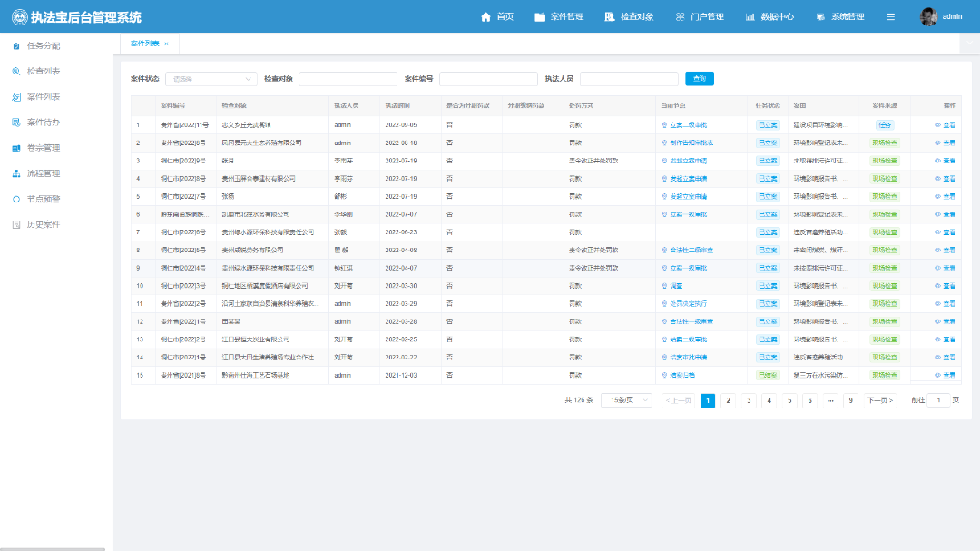Open 案件管理 folder icon in top navigation
980x551 pixels.
pos(540,17)
